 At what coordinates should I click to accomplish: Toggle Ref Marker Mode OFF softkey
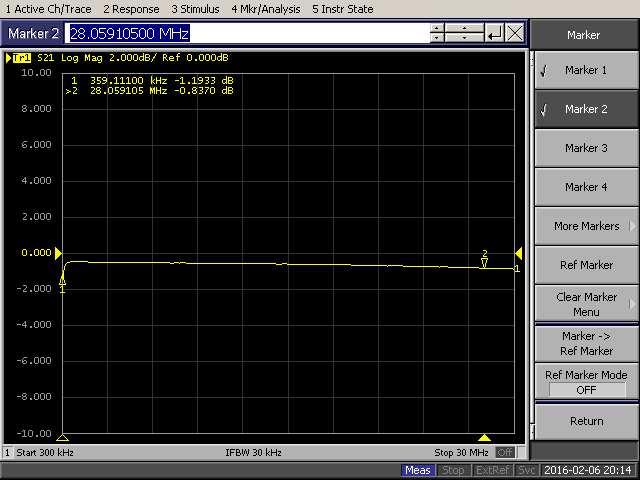tap(586, 382)
